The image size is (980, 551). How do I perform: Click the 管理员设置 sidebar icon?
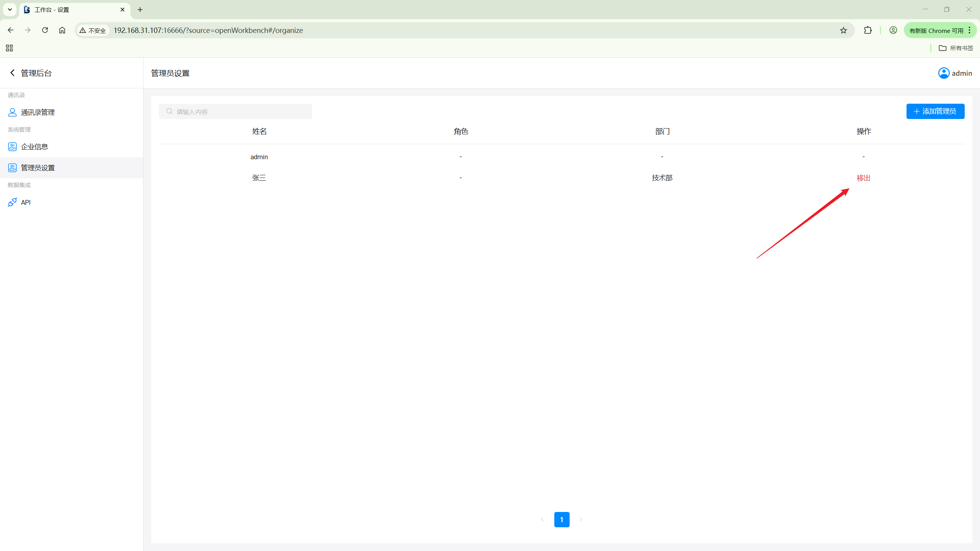click(12, 168)
